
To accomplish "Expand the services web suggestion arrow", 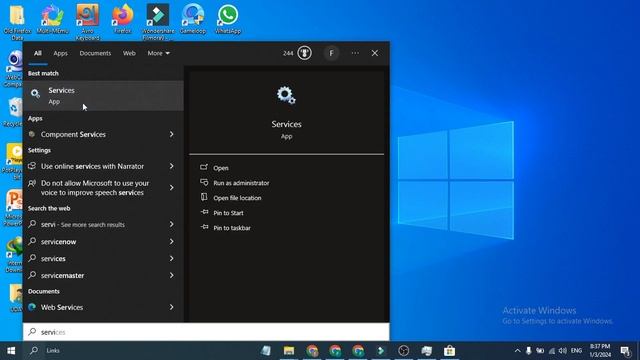I will [171, 258].
